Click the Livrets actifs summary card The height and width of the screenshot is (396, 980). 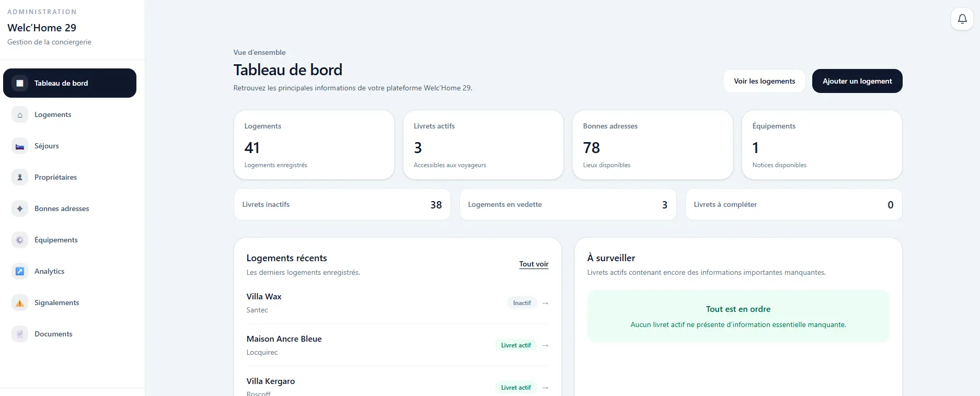[x=483, y=145]
